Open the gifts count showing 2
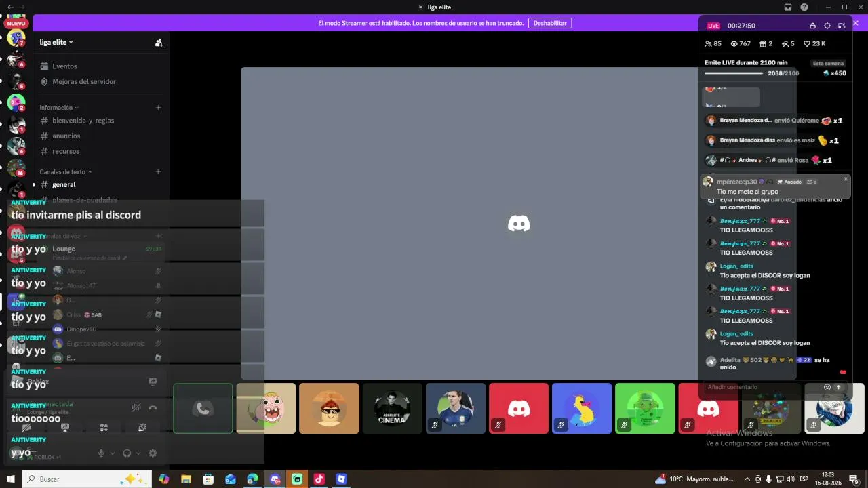 tap(766, 44)
